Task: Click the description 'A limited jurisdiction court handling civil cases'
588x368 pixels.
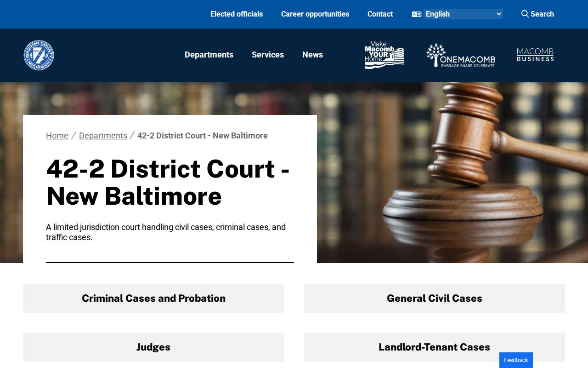Action: click(x=166, y=232)
